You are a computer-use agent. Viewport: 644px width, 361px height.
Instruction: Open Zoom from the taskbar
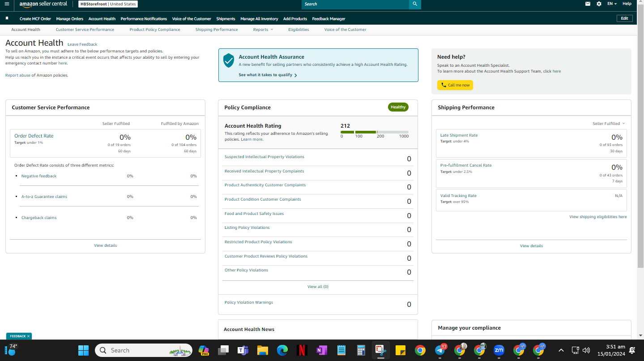tap(499, 350)
